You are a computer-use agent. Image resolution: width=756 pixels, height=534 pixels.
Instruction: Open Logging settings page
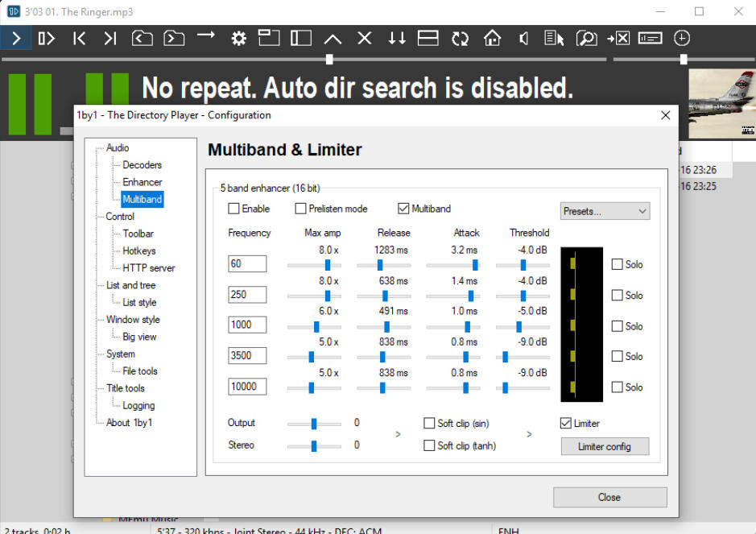tap(138, 405)
